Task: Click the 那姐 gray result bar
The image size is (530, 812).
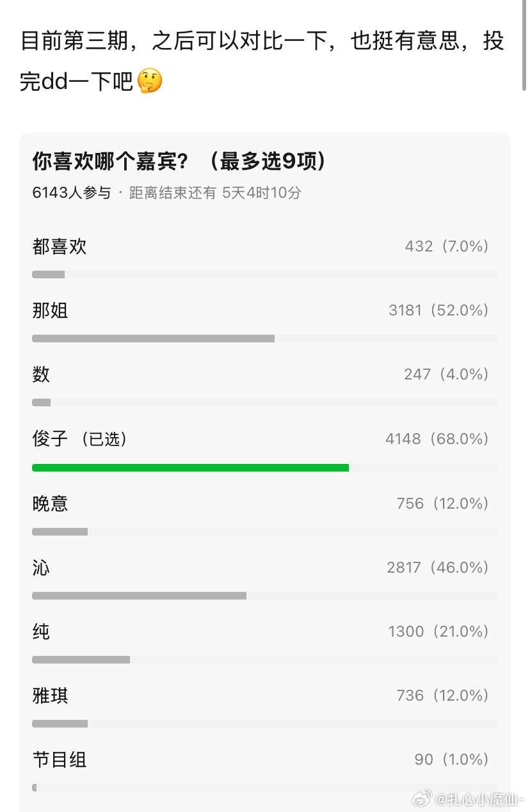Action: [x=153, y=338]
